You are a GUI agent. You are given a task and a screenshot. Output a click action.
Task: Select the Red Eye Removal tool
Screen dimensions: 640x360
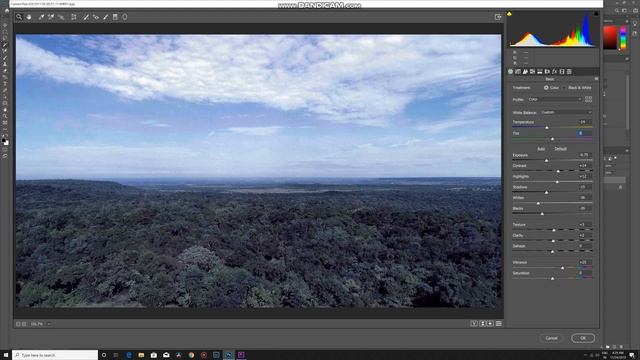pyautogui.click(x=96, y=17)
